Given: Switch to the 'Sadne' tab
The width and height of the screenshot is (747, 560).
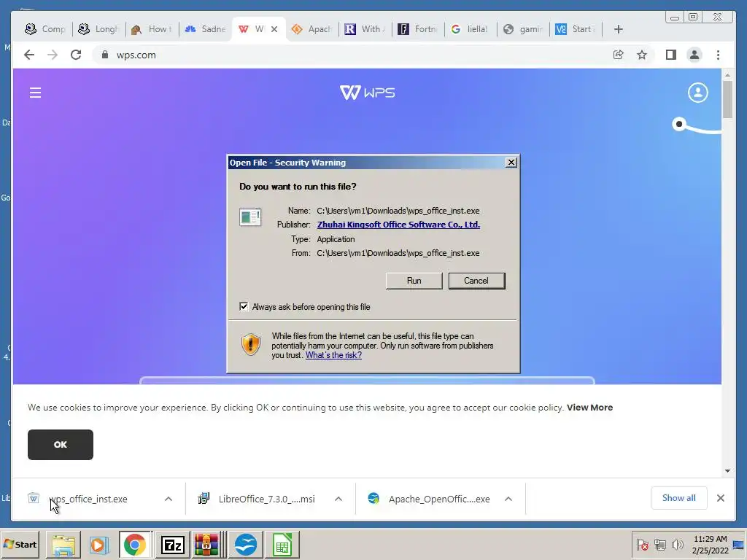Looking at the screenshot, I should pyautogui.click(x=205, y=29).
